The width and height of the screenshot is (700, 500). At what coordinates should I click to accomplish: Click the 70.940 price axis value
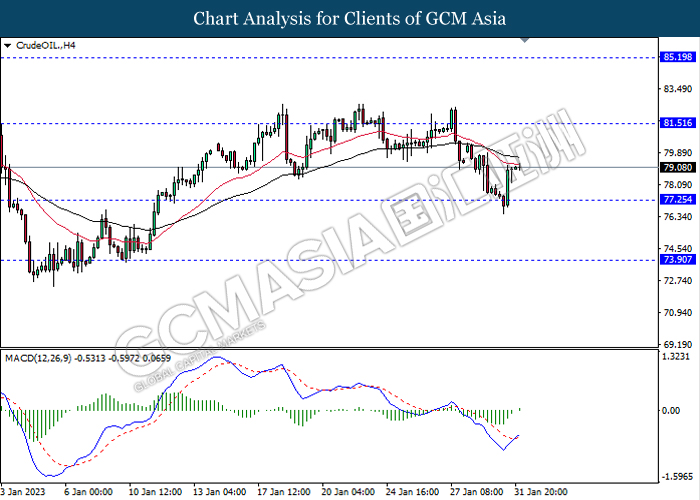coord(678,312)
